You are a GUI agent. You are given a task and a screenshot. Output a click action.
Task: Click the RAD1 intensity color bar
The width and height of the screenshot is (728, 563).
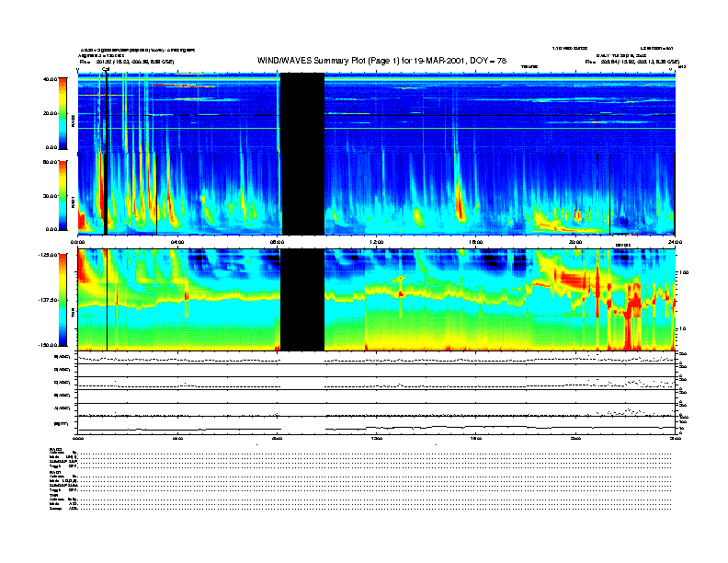point(63,195)
